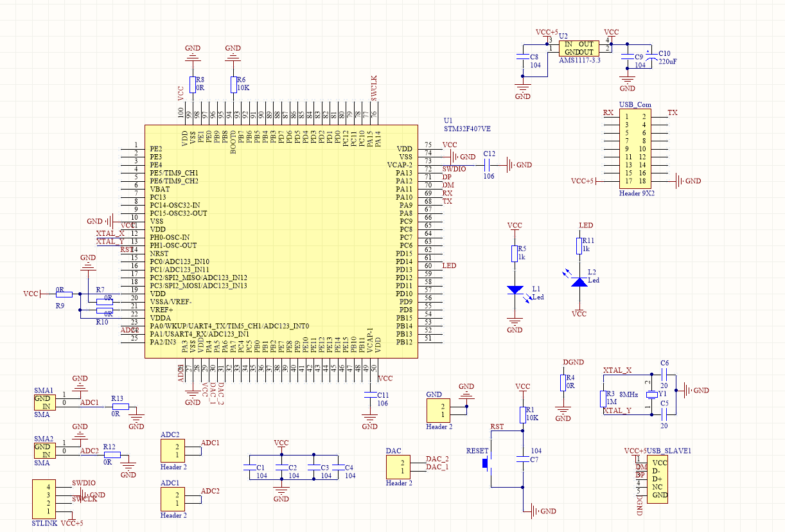Click the VCAP-2 pin name
785x532 pixels.
pos(400,165)
